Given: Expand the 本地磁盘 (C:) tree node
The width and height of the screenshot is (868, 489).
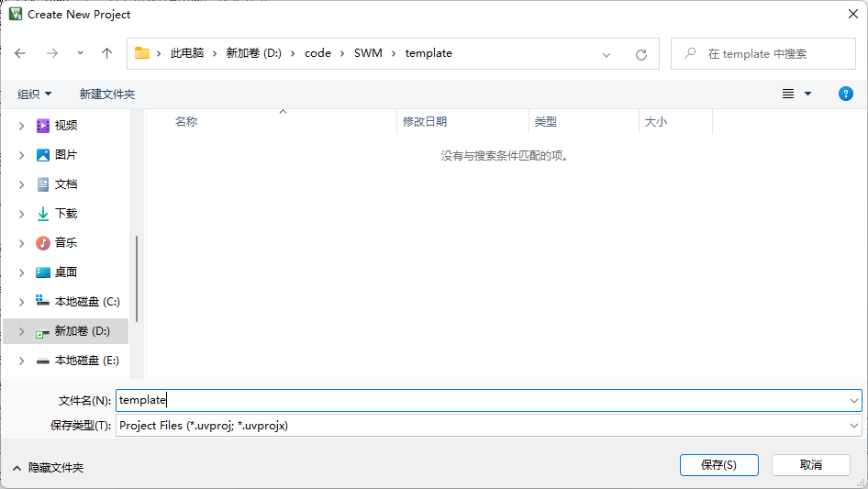Looking at the screenshot, I should (21, 302).
